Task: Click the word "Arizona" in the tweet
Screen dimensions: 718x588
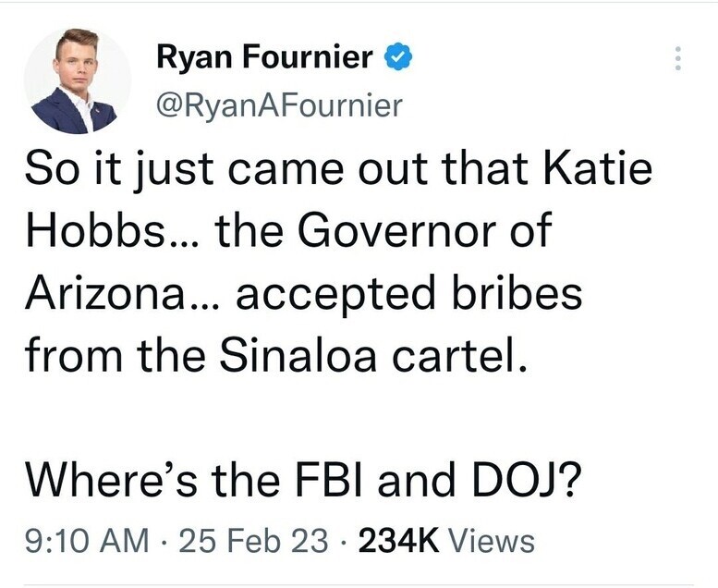Action: tap(104, 292)
